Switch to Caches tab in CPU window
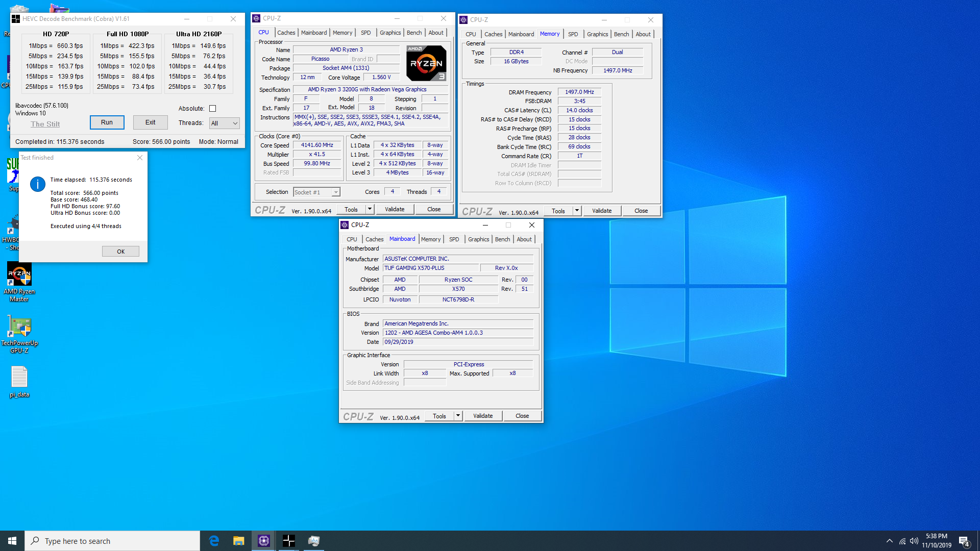 pos(286,33)
